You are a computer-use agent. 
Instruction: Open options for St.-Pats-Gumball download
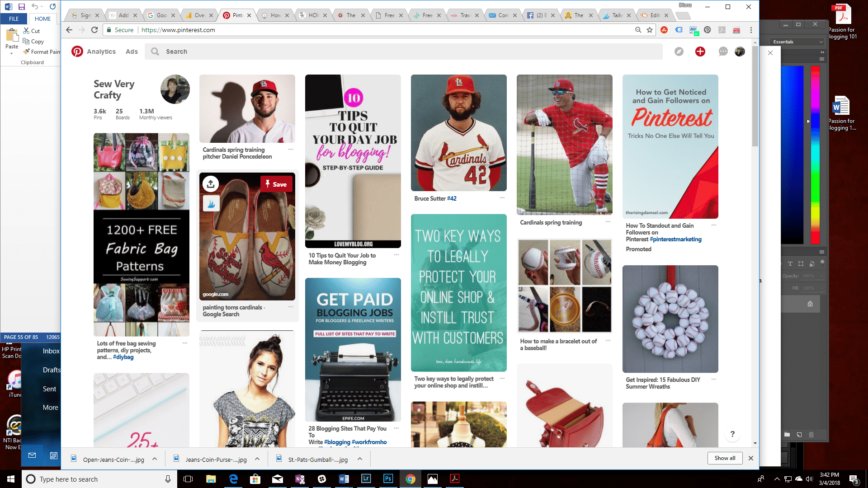click(360, 459)
